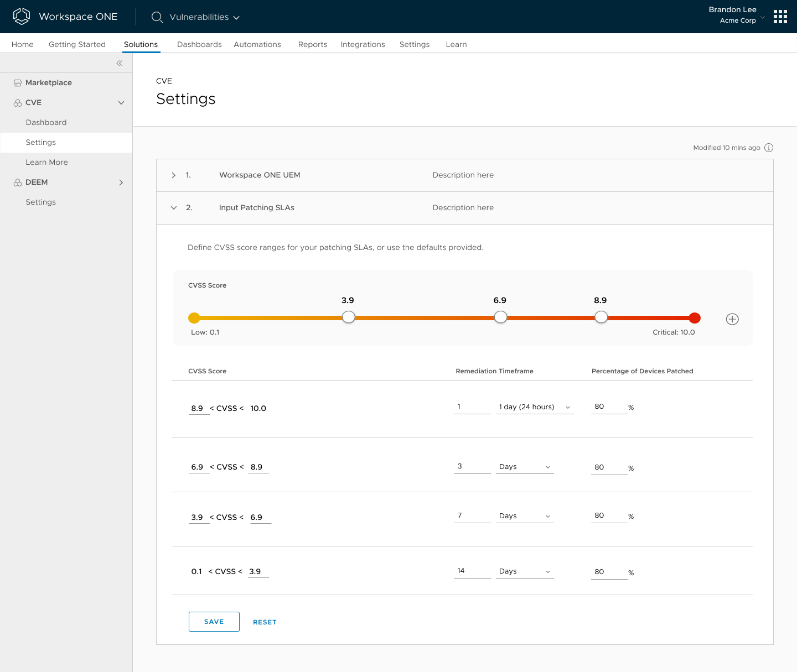
Task: Click the Marketplace storefront icon
Action: 18,83
